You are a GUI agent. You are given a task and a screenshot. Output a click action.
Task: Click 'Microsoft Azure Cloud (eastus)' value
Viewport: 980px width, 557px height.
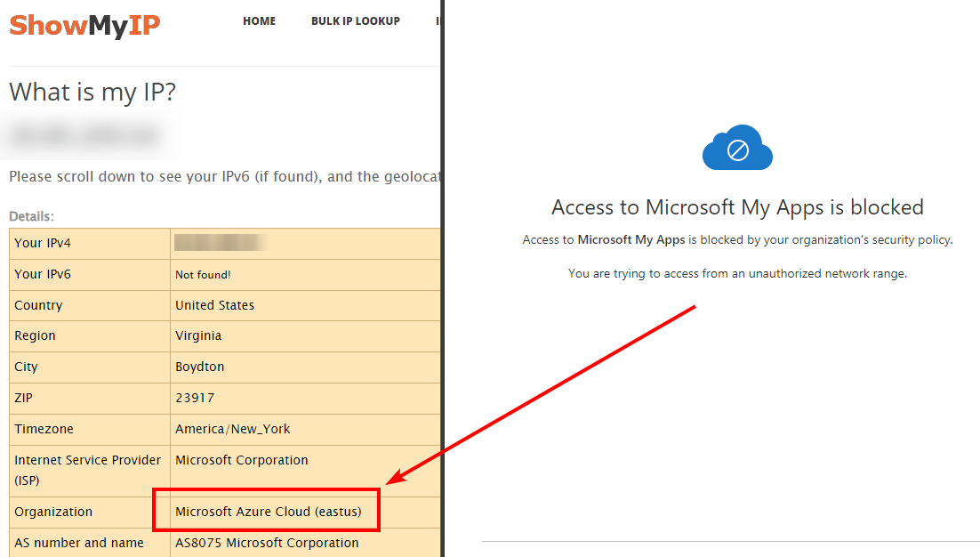[269, 512]
